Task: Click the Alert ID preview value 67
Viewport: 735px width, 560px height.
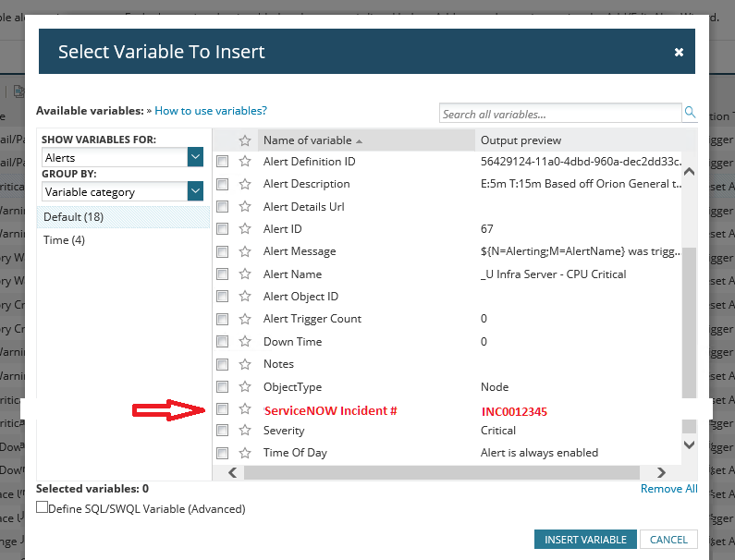Action: coord(486,228)
